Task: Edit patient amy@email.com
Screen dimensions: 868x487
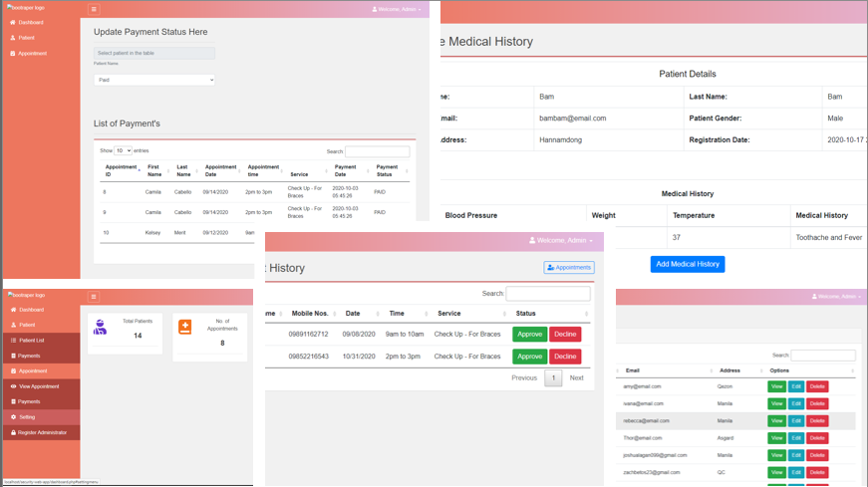Action: coord(796,386)
